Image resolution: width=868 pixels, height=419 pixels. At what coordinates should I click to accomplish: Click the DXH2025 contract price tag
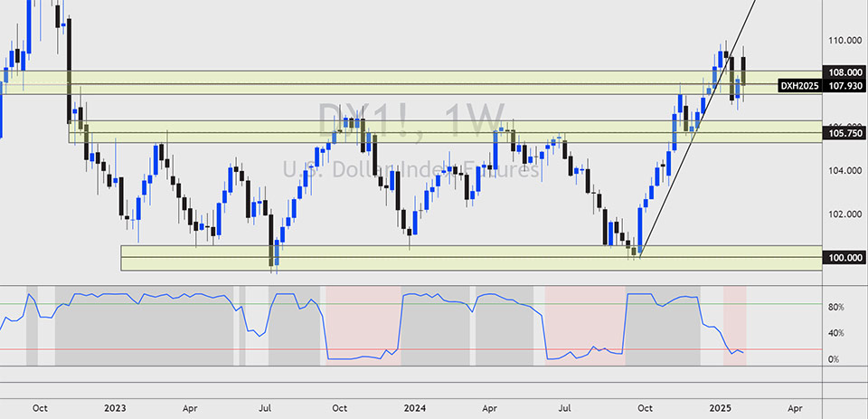click(x=799, y=86)
